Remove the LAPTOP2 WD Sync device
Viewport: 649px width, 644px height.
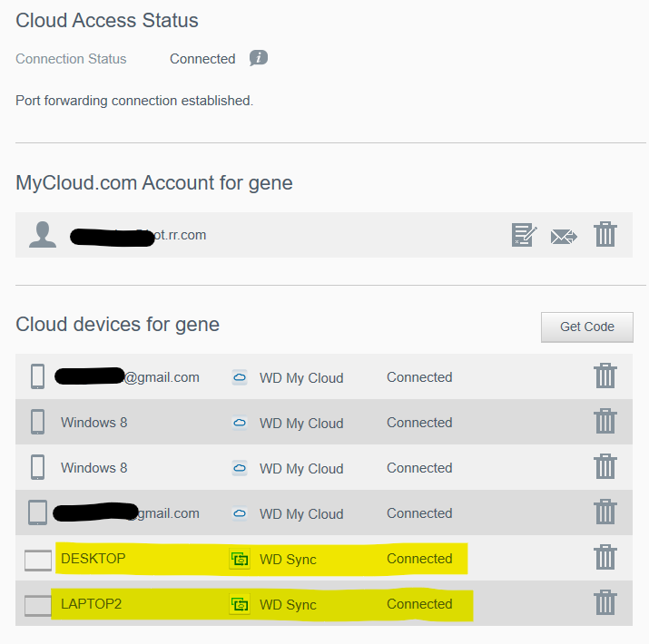tap(605, 603)
